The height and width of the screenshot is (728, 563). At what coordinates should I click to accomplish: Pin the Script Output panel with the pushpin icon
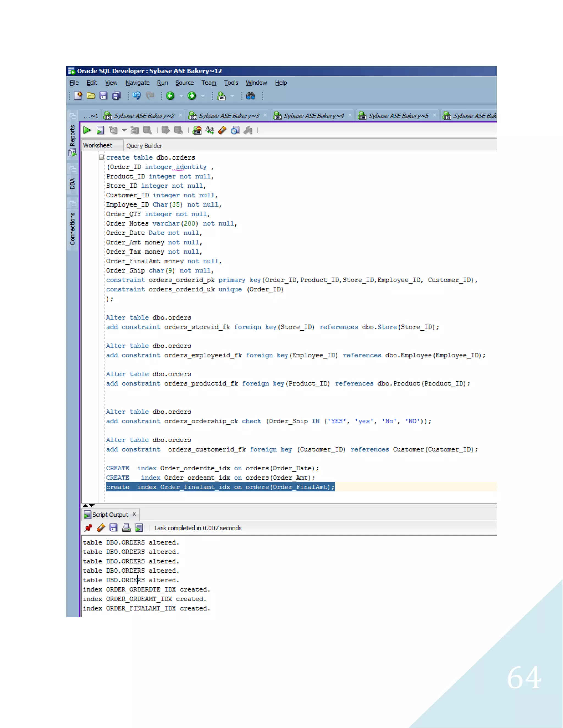89,528
